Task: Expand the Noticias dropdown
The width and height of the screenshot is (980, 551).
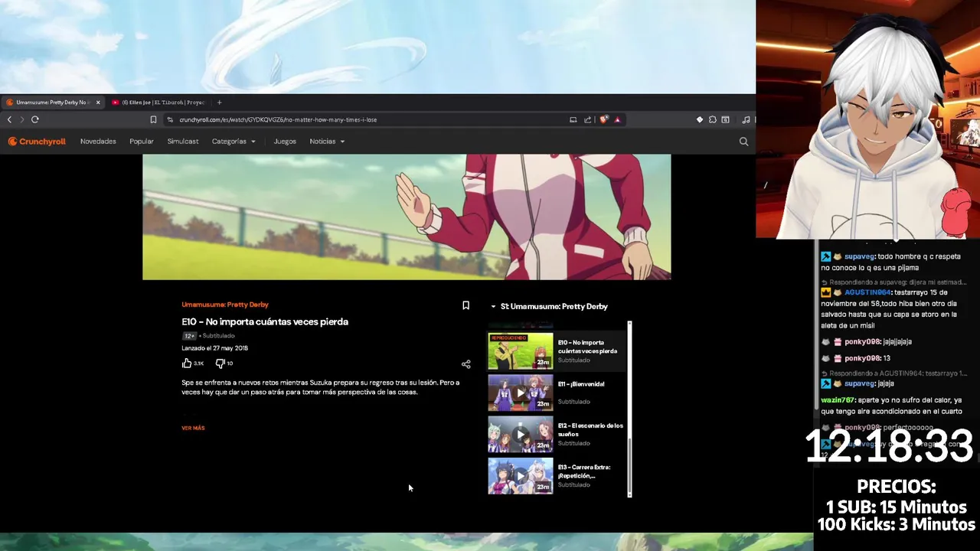Action: tap(327, 142)
